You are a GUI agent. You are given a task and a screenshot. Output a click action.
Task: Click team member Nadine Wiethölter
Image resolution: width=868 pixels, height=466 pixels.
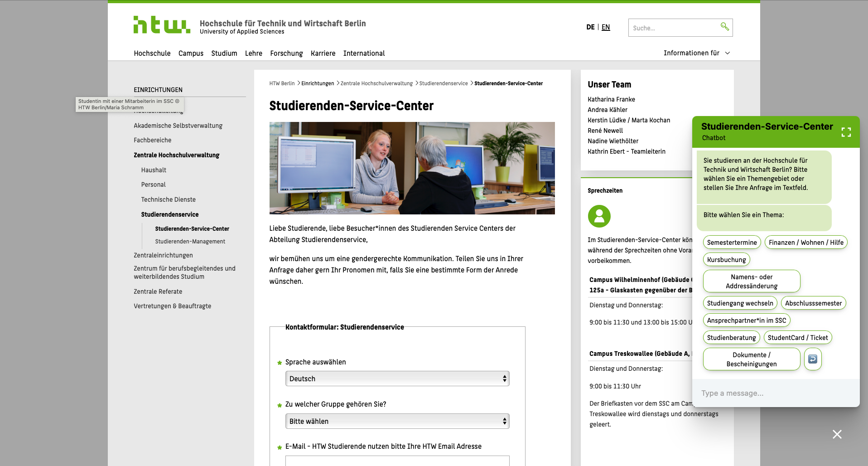tap(613, 141)
